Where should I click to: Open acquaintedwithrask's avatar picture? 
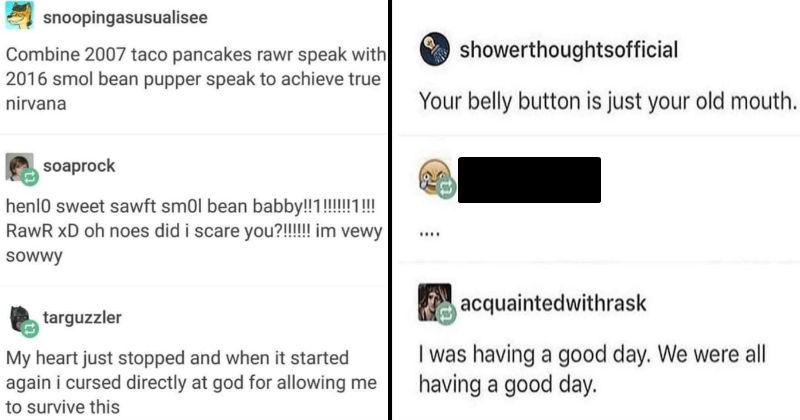pyautogui.click(x=435, y=301)
